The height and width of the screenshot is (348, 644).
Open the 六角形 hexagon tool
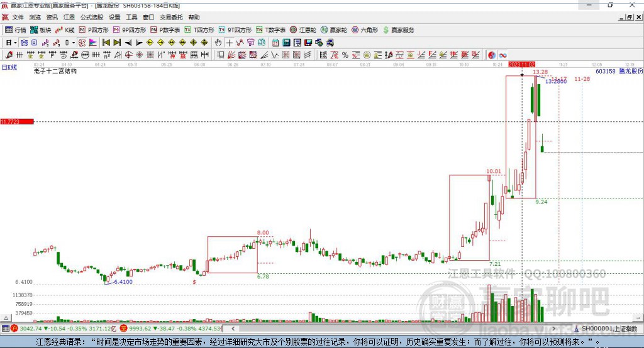pyautogui.click(x=365, y=30)
